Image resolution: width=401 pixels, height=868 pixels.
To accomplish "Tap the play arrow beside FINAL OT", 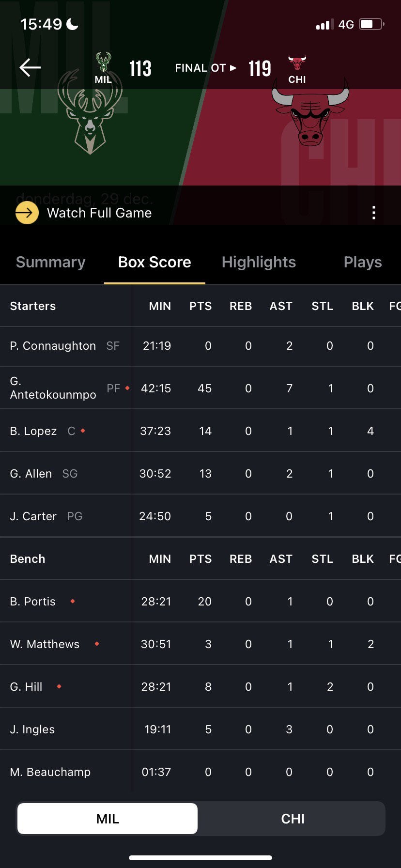I will [x=233, y=68].
